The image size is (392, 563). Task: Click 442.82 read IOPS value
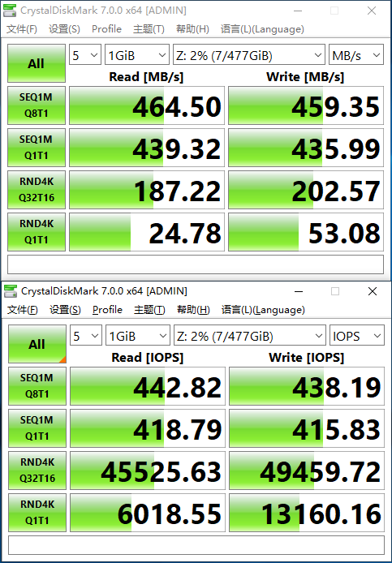(x=148, y=386)
